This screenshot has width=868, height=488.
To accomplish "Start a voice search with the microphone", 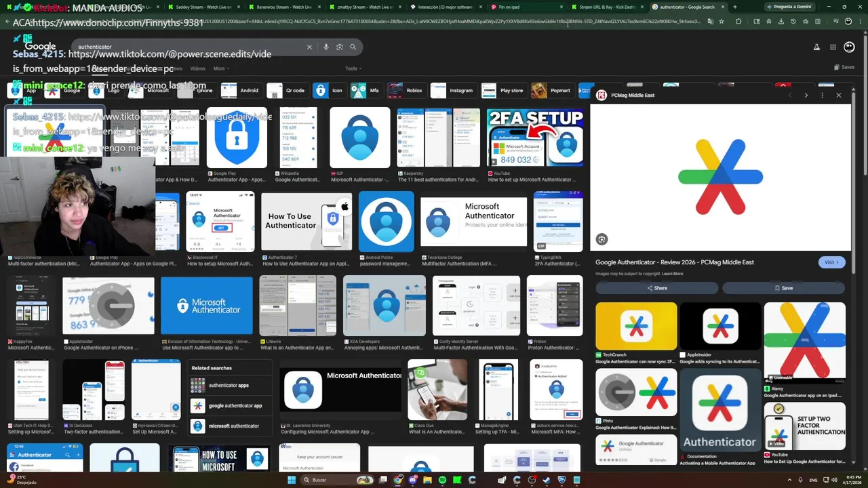I will pyautogui.click(x=326, y=47).
